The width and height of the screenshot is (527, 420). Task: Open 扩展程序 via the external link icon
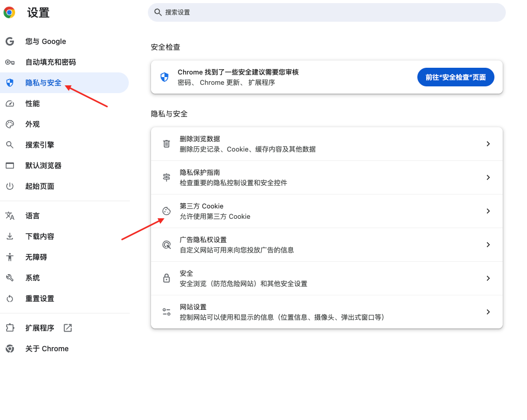click(67, 327)
